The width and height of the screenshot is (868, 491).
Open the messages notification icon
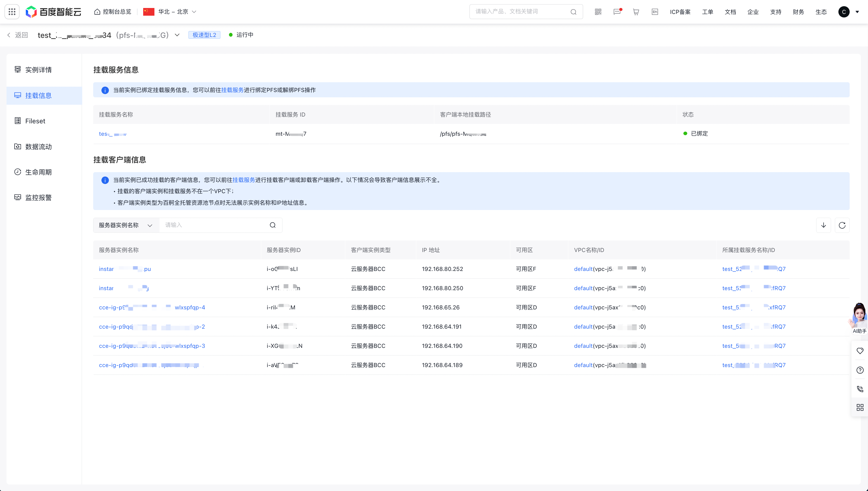tap(617, 12)
